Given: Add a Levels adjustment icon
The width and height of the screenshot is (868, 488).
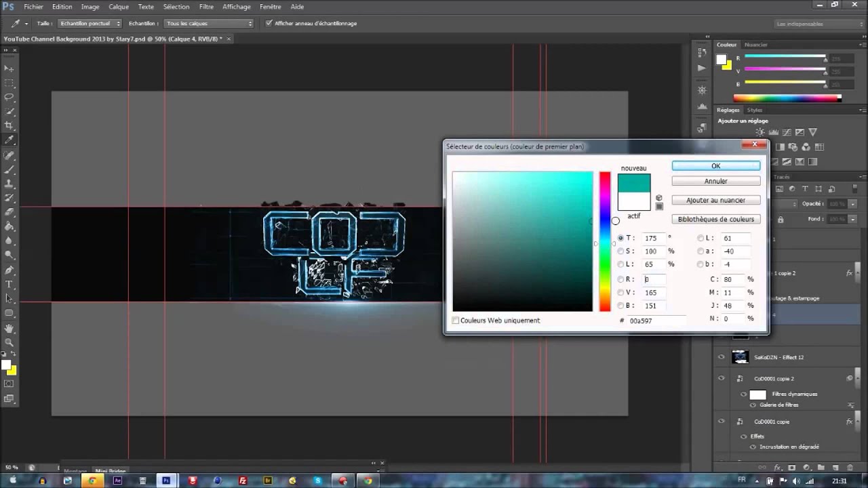Looking at the screenshot, I should tap(774, 132).
